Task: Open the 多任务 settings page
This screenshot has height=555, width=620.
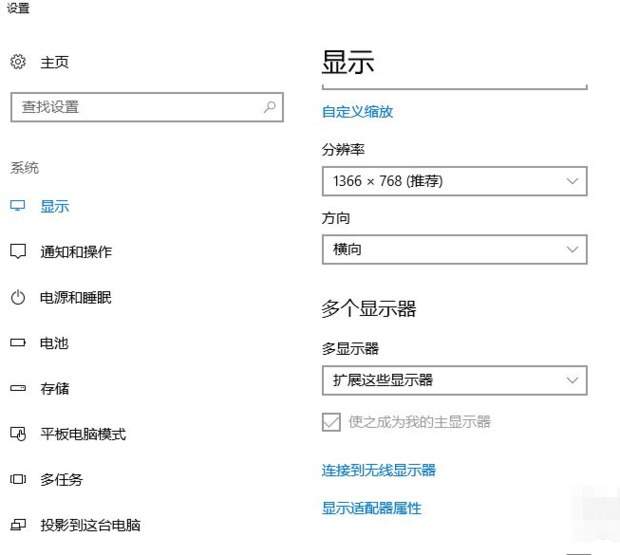Action: click(61, 480)
